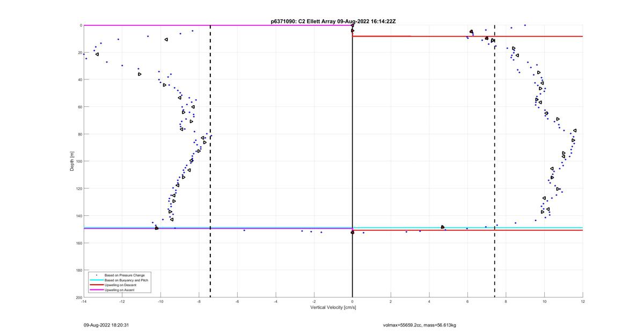Click x-axis tick label -10
Image resolution: width=644 pixels, height=334 pixels.
click(160, 301)
